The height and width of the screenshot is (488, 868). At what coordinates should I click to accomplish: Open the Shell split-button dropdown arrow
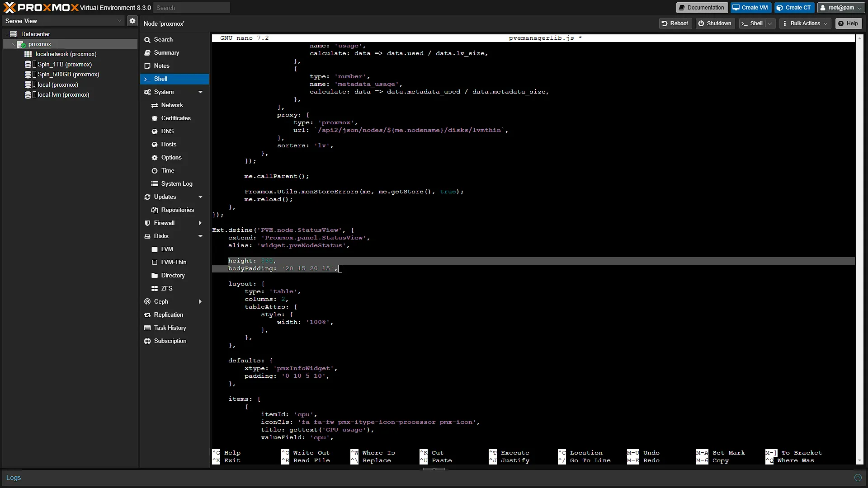770,23
